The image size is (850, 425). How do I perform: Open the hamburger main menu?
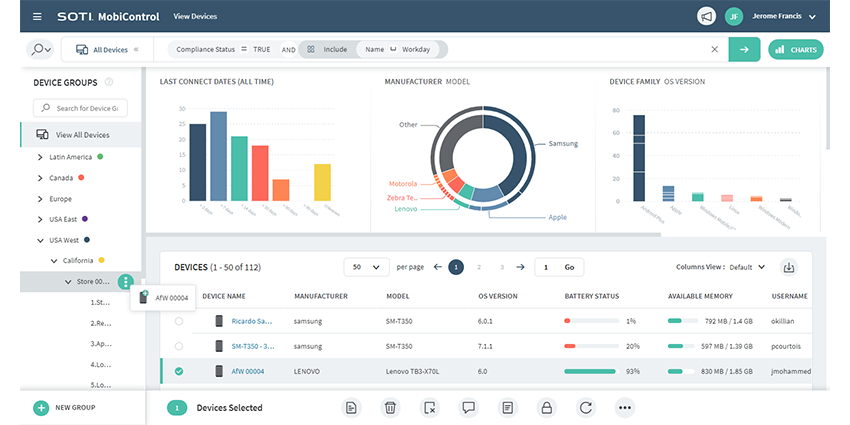37,17
